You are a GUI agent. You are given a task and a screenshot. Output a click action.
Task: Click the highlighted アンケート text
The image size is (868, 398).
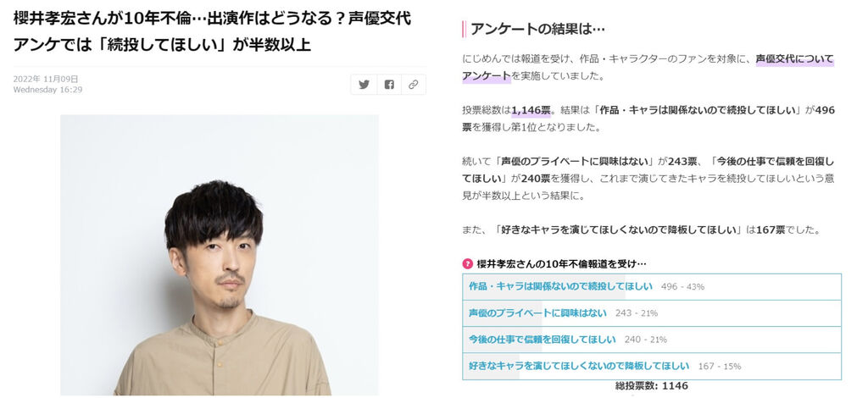point(487,76)
